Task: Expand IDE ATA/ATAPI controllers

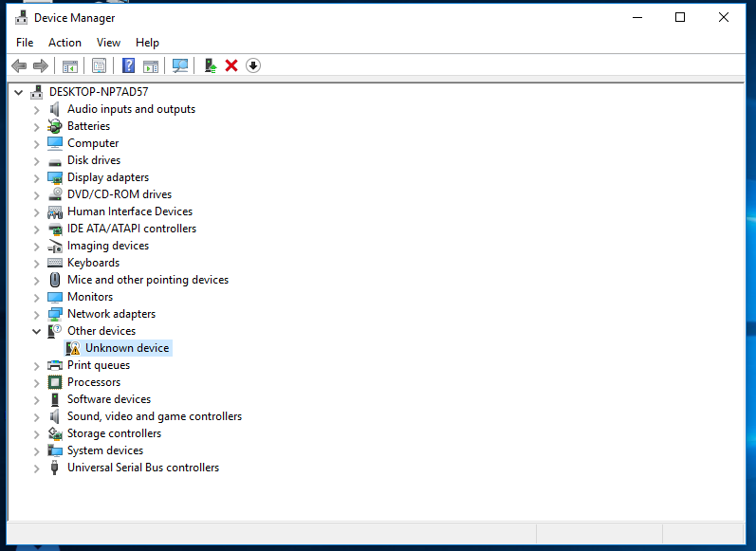Action: tap(37, 229)
